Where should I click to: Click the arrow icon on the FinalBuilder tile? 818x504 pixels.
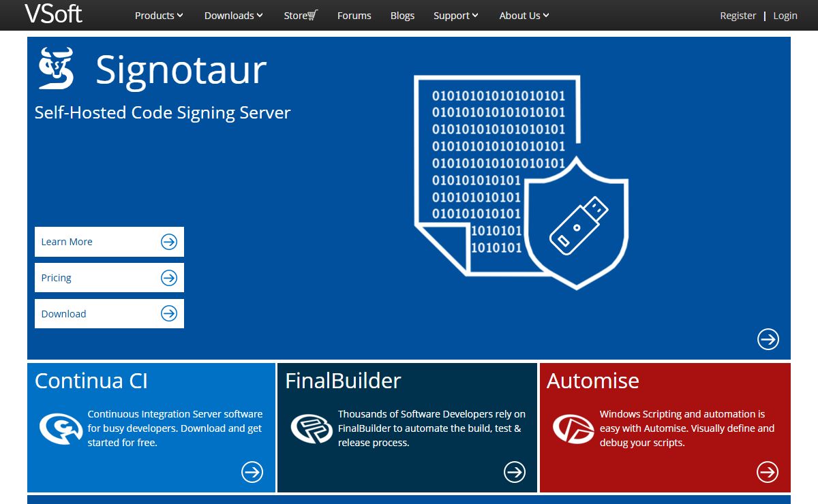click(514, 471)
